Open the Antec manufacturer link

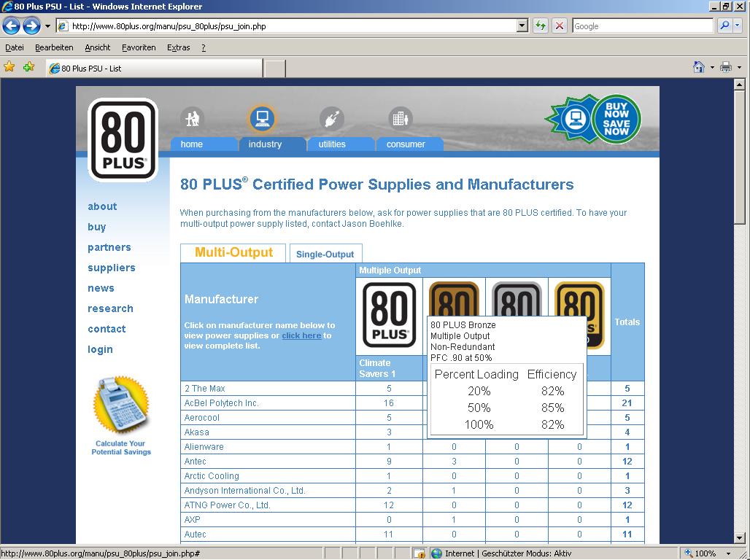coord(195,462)
